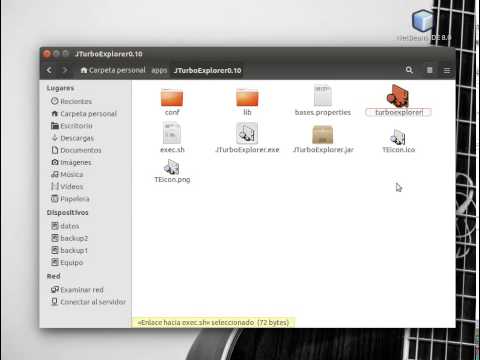Go back with the left arrow button

point(50,70)
